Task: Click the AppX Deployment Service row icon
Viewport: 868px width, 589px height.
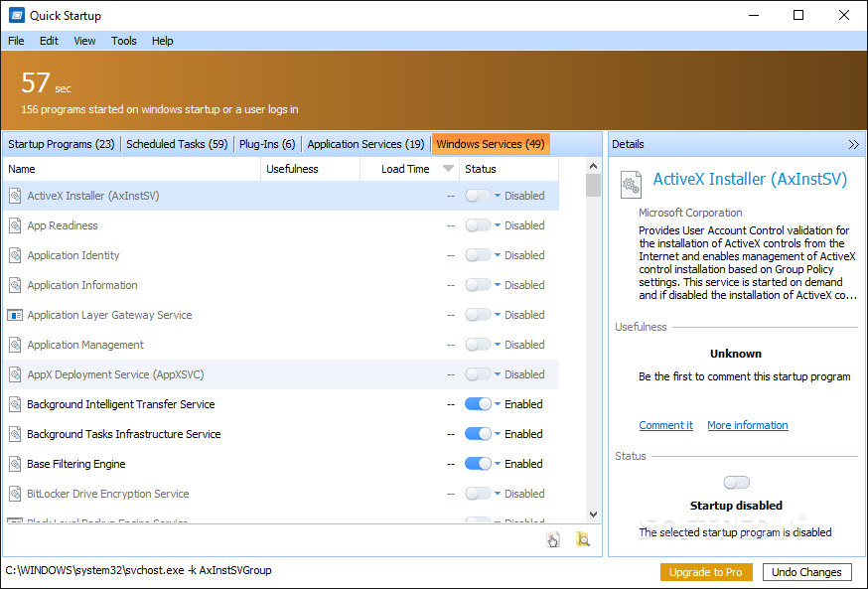Action: [x=15, y=374]
